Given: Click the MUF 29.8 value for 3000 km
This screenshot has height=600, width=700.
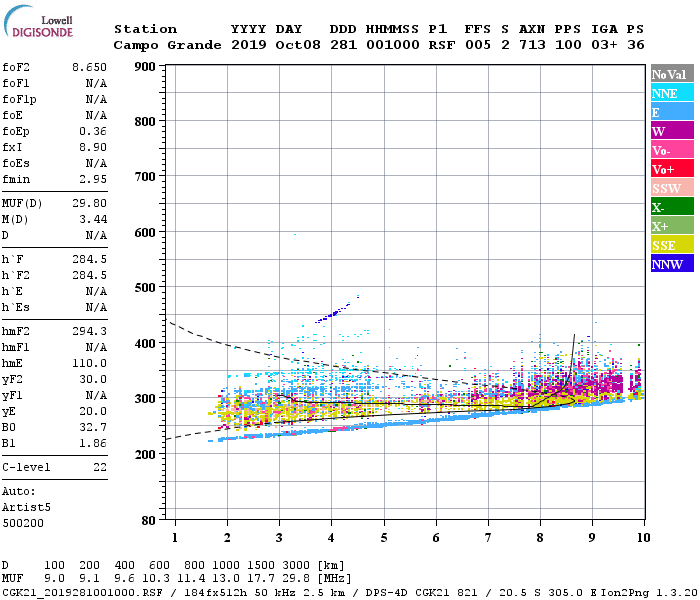Looking at the screenshot, I should point(296,579).
